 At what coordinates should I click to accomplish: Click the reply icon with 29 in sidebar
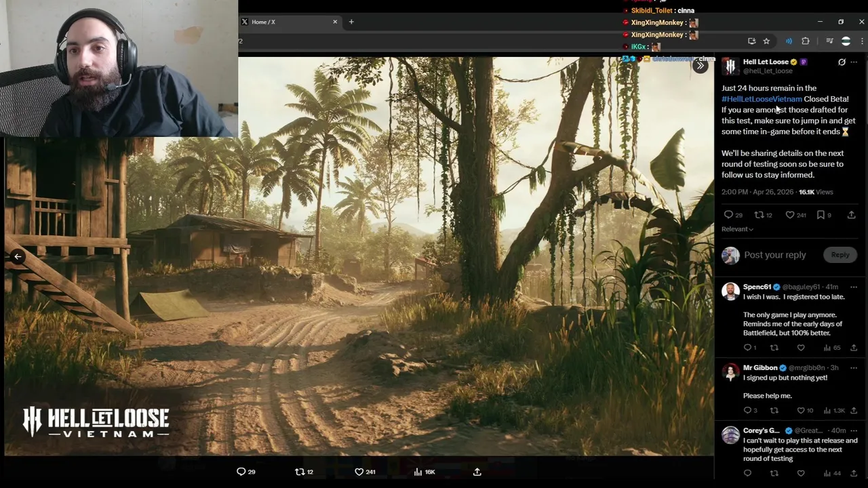[732, 215]
